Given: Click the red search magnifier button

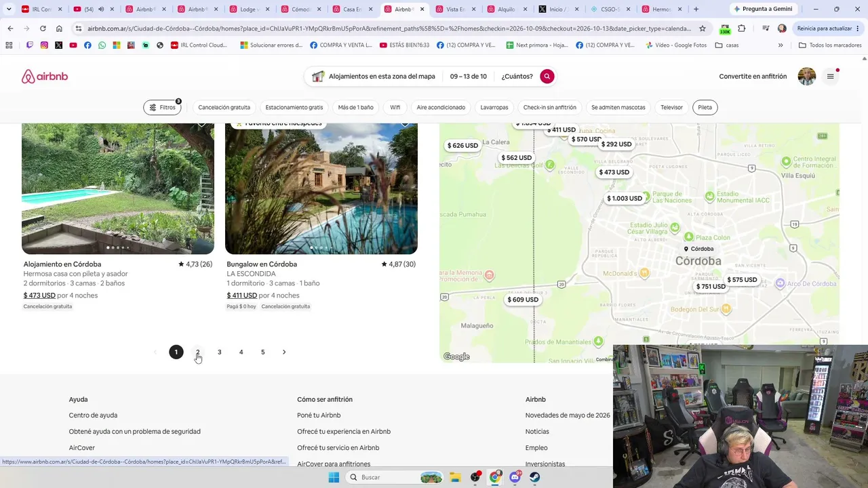Looking at the screenshot, I should (x=547, y=77).
